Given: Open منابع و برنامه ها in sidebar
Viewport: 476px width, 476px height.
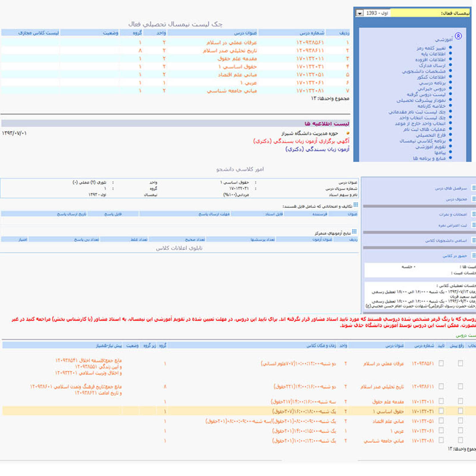Looking at the screenshot, I should tap(429, 158).
